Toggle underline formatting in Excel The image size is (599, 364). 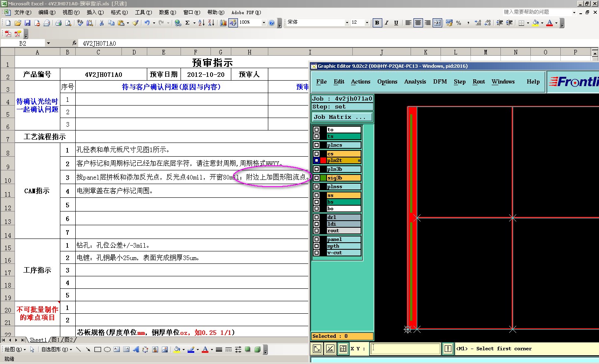coord(396,23)
